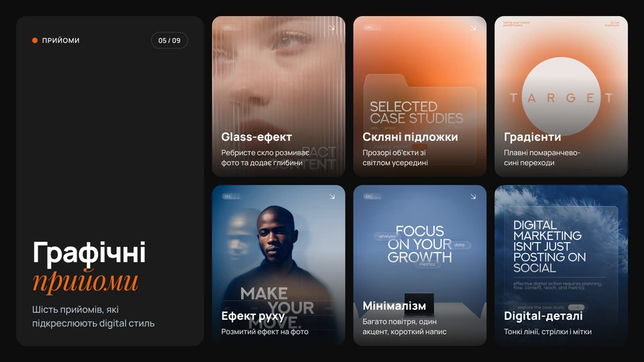Open the Ефект руху card title
The image size is (644, 362).
point(253,316)
